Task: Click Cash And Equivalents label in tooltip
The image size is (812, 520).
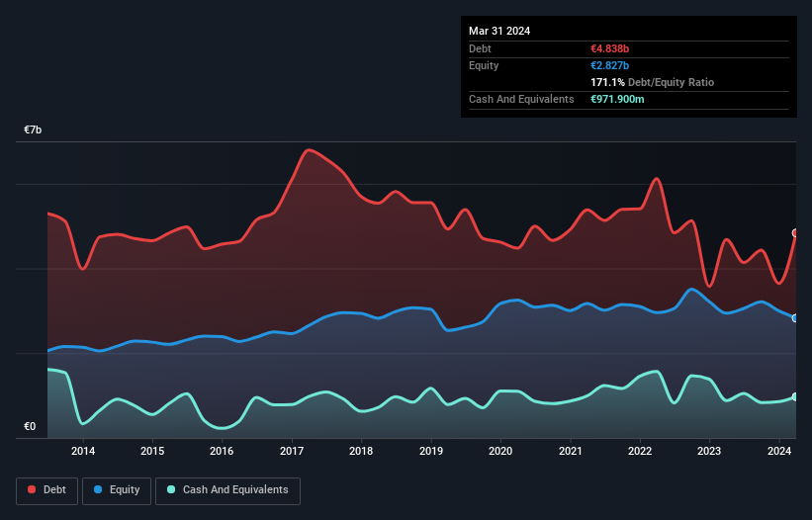Action: 521,99
